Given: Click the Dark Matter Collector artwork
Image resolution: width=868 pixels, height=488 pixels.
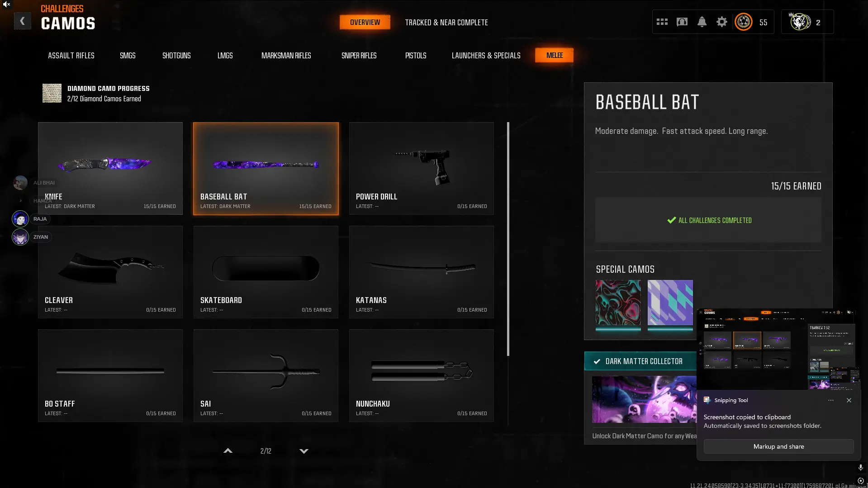Looking at the screenshot, I should coord(644,399).
